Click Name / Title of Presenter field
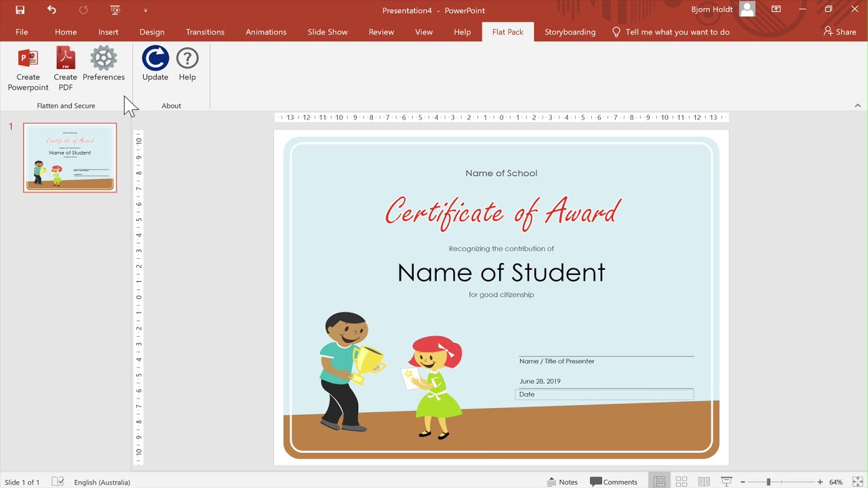 coord(557,361)
